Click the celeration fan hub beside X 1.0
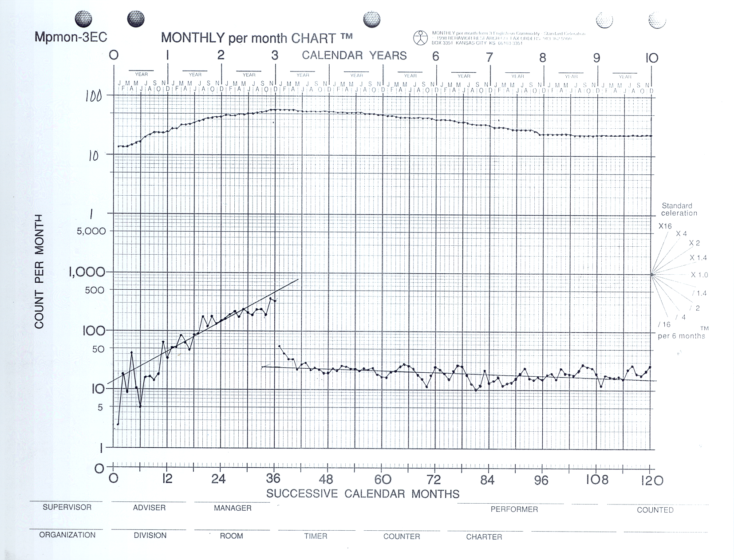The height and width of the screenshot is (560, 734). pyautogui.click(x=652, y=275)
